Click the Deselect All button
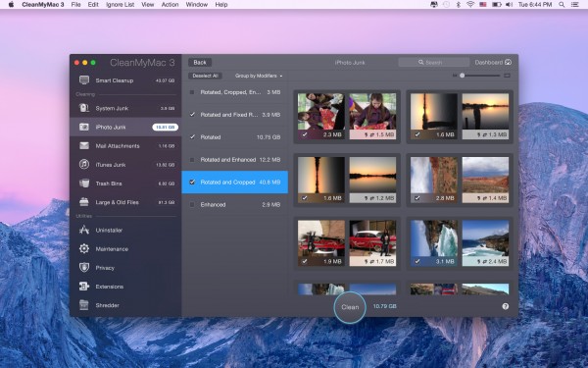Viewport: 588px width, 368px height. [x=205, y=76]
